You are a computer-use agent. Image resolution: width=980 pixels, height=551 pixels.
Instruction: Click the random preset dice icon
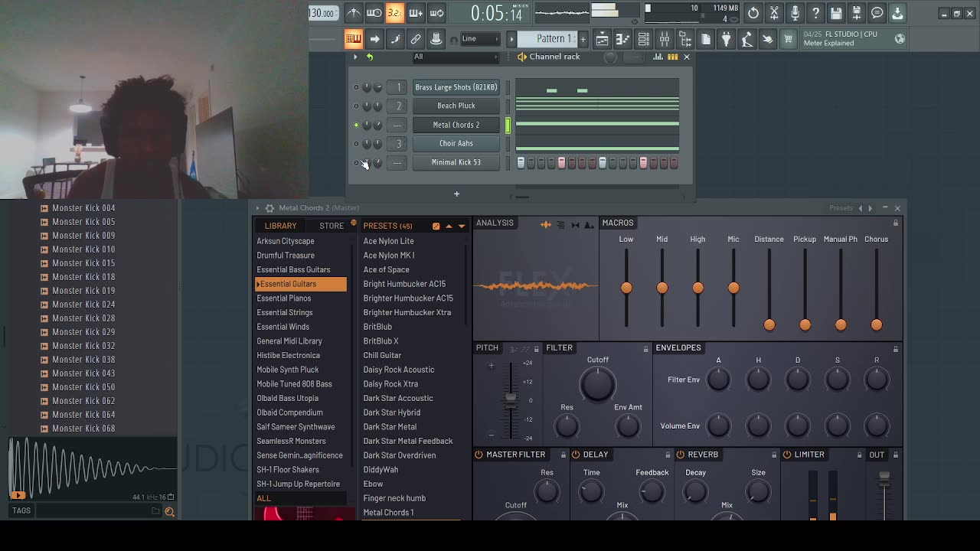pos(436,226)
